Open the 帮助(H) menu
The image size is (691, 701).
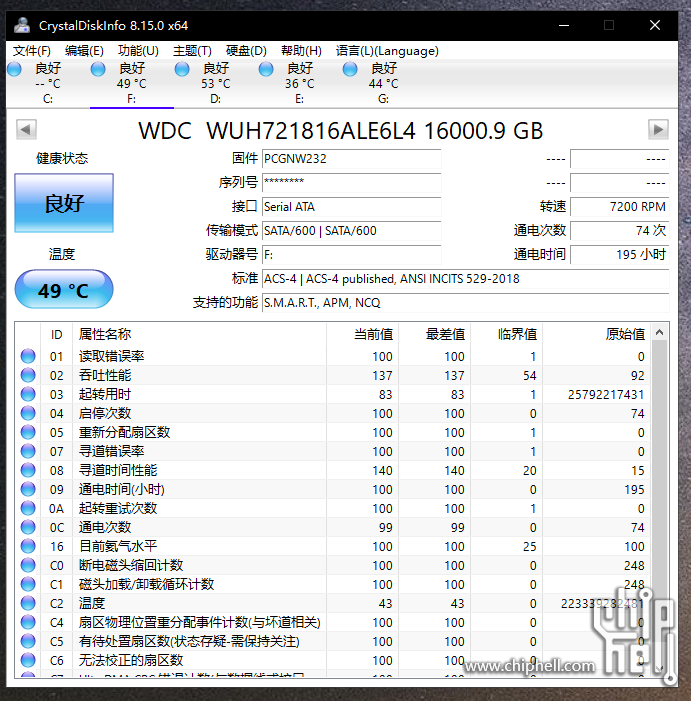(x=301, y=51)
